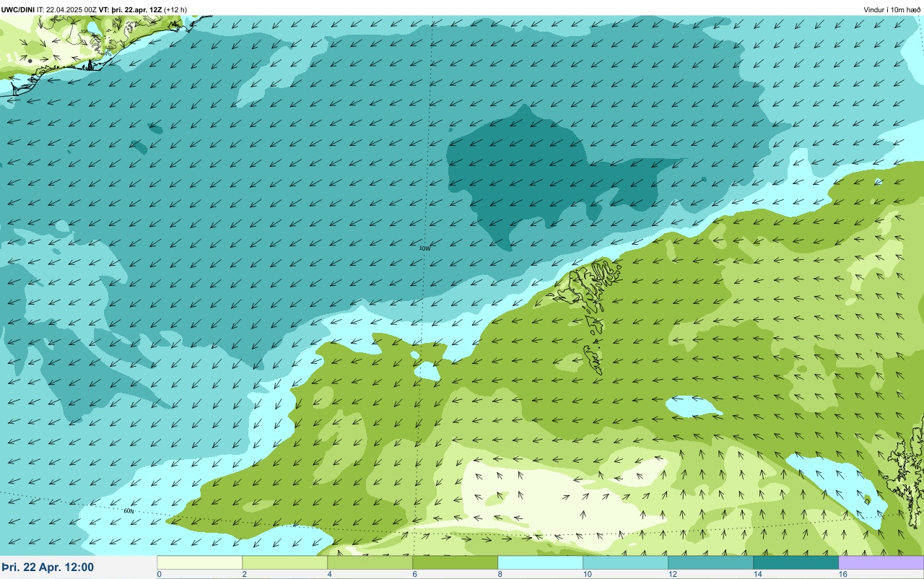The image size is (924, 579).
Task: Click the '(+12 h)' forecast offset text
Action: [175, 9]
